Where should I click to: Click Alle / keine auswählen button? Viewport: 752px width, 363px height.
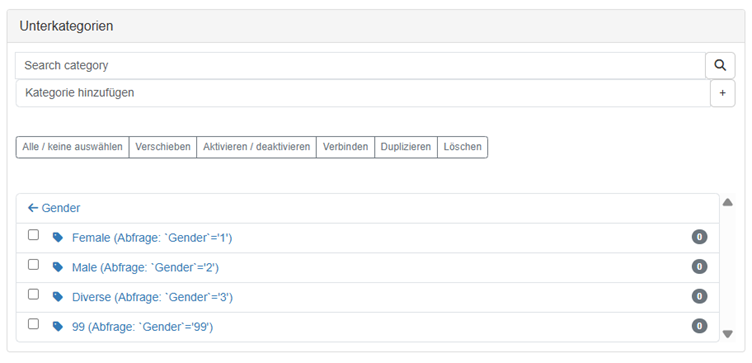[x=72, y=147]
